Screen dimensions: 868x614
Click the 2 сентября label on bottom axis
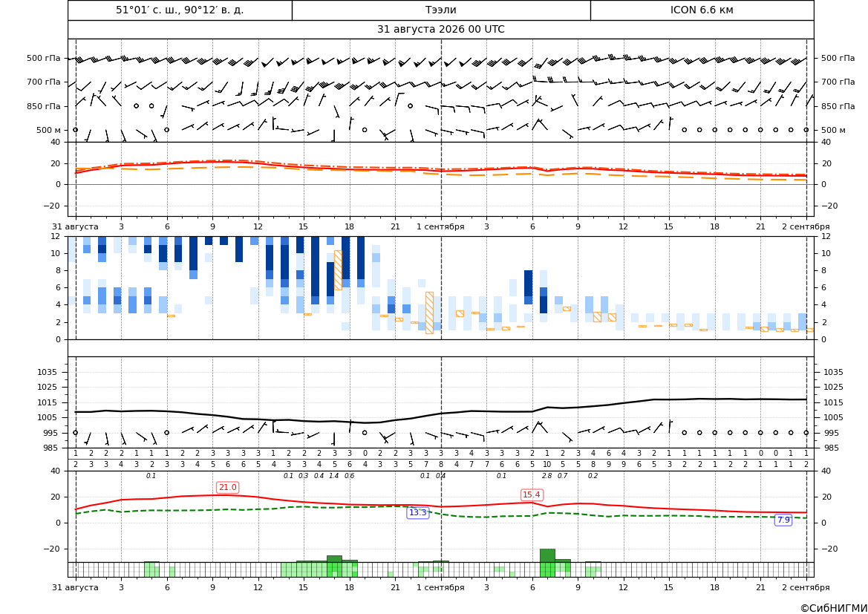[x=806, y=587]
